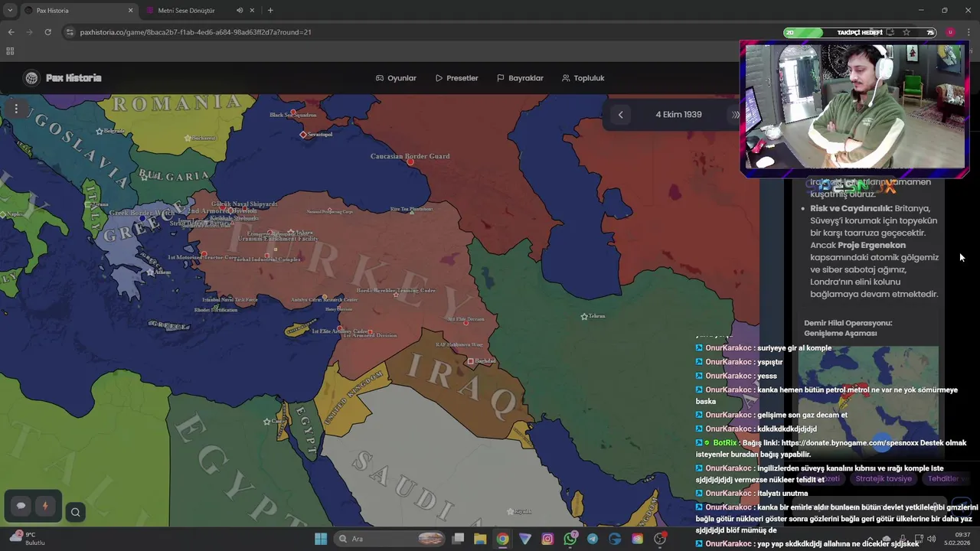Open the Presetler menu

point(456,78)
